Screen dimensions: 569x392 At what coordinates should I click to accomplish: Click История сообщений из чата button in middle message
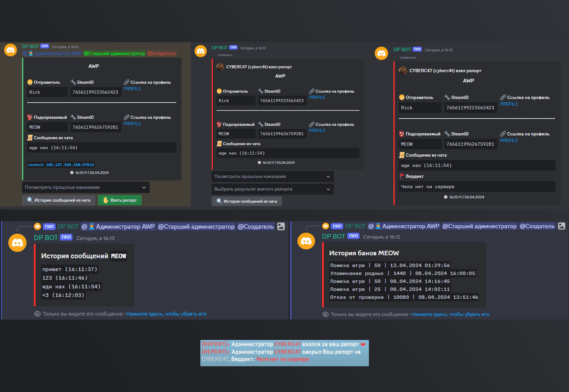pyautogui.click(x=247, y=201)
